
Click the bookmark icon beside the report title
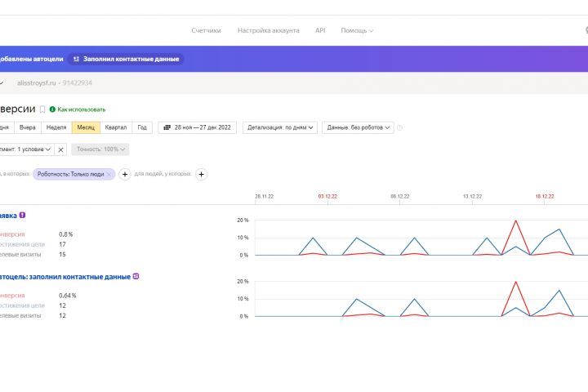[42, 109]
